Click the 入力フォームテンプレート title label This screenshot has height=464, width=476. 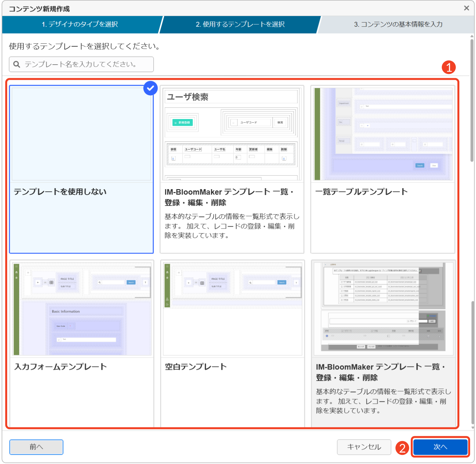[x=61, y=367]
